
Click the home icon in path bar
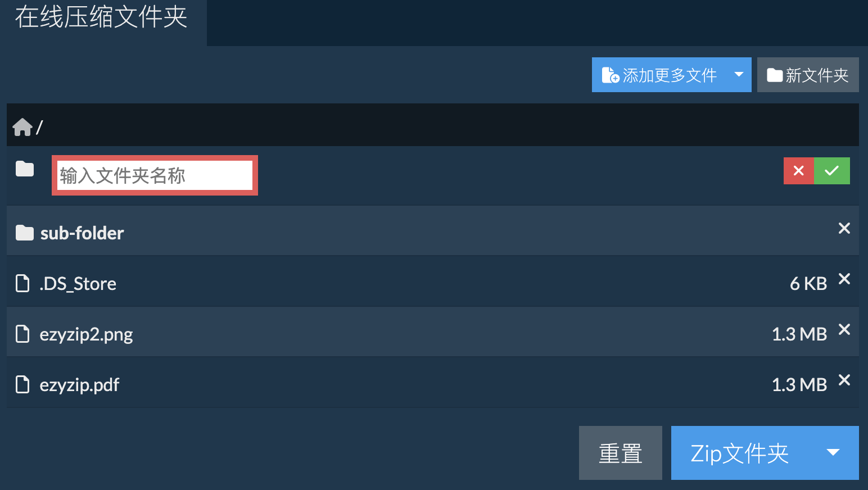(x=22, y=127)
